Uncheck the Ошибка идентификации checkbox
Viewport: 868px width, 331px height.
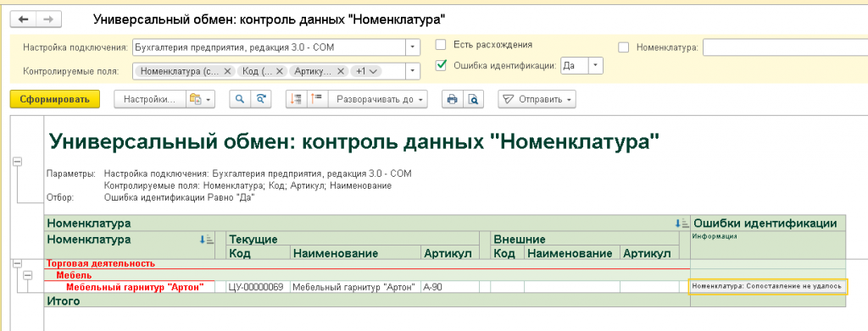(x=441, y=65)
